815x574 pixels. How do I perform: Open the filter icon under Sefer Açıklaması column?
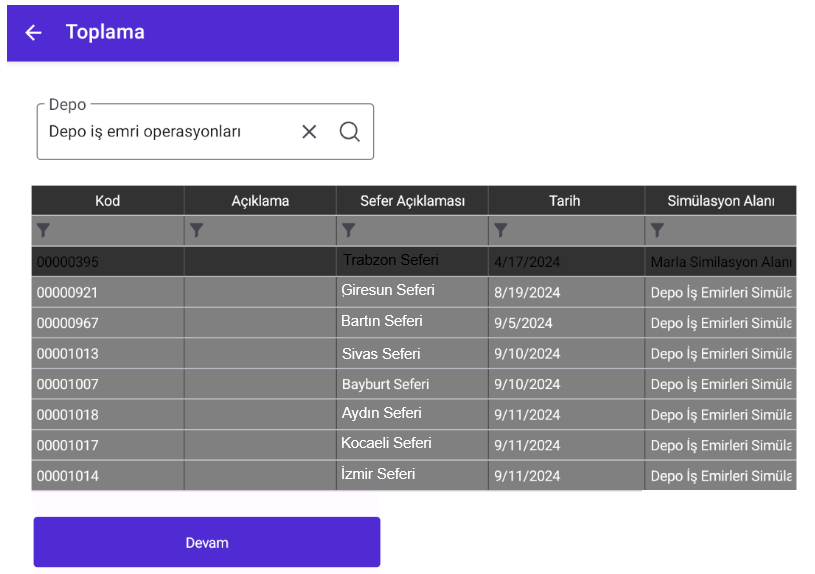pyautogui.click(x=349, y=230)
